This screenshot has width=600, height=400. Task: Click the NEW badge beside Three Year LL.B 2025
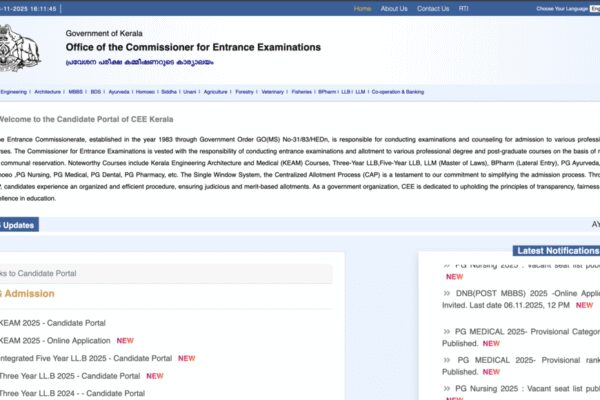point(155,376)
